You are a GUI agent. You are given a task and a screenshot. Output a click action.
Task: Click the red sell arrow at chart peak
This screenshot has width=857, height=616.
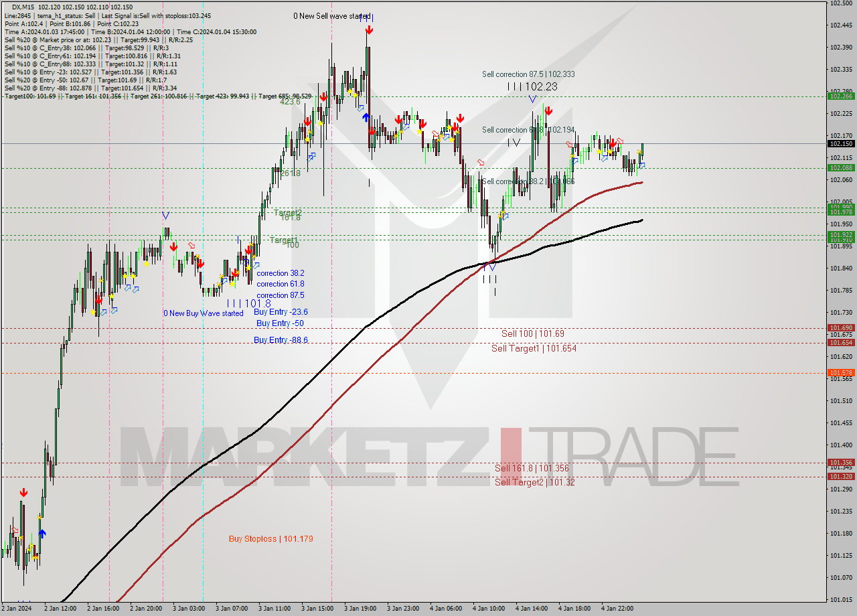(x=369, y=30)
